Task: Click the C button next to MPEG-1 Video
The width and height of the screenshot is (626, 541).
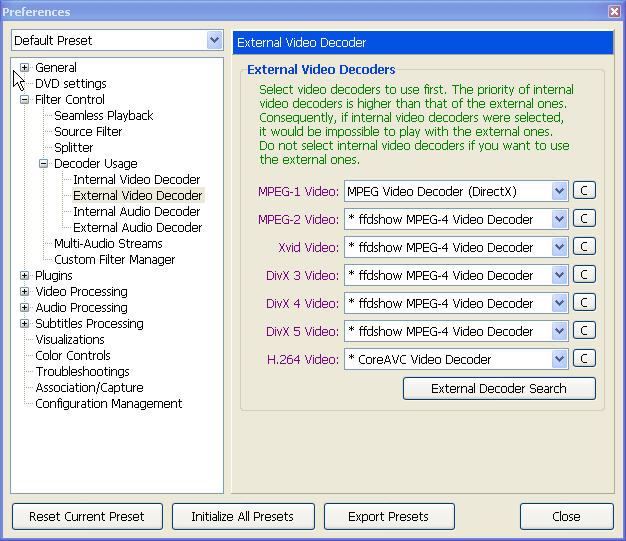Action: [x=584, y=191]
